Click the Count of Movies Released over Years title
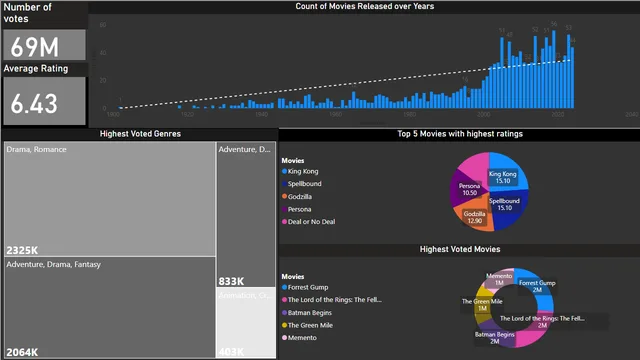 (x=364, y=6)
